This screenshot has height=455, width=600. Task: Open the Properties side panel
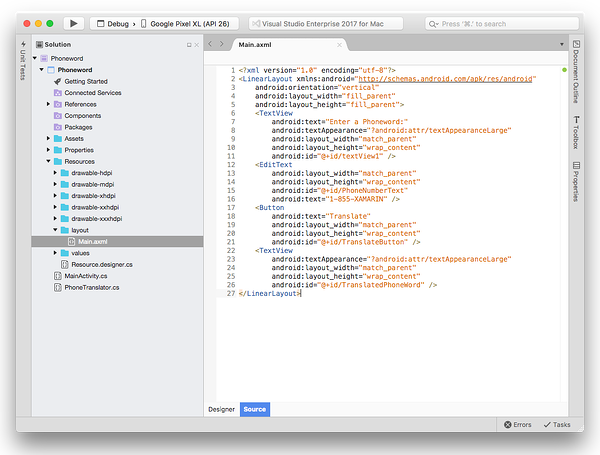tap(576, 179)
